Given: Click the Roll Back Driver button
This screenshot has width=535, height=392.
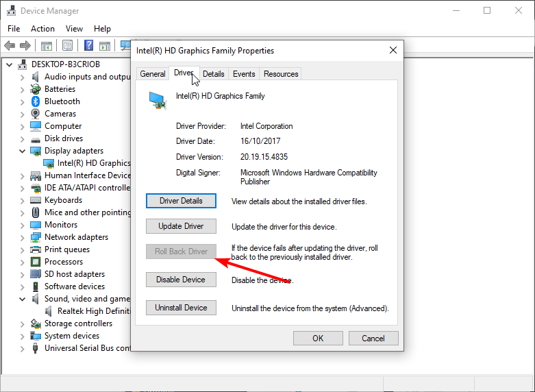Looking at the screenshot, I should point(181,252).
